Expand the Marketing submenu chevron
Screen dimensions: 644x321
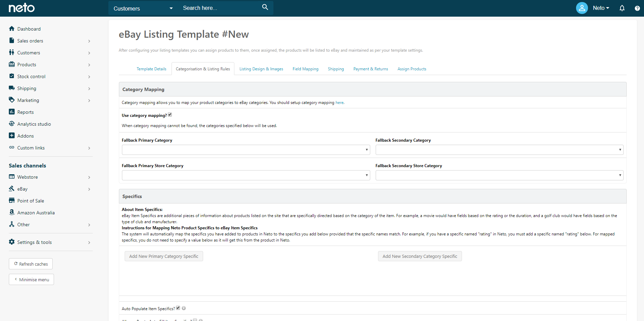click(x=89, y=101)
